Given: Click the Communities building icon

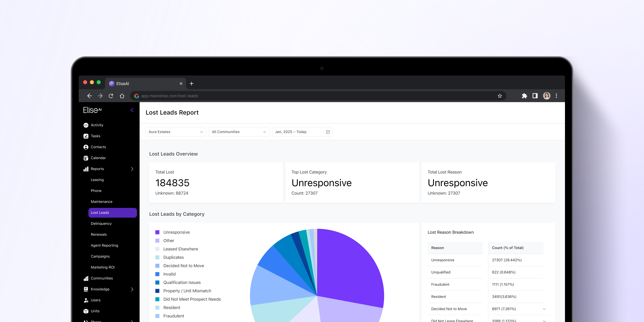Looking at the screenshot, I should coord(86,278).
